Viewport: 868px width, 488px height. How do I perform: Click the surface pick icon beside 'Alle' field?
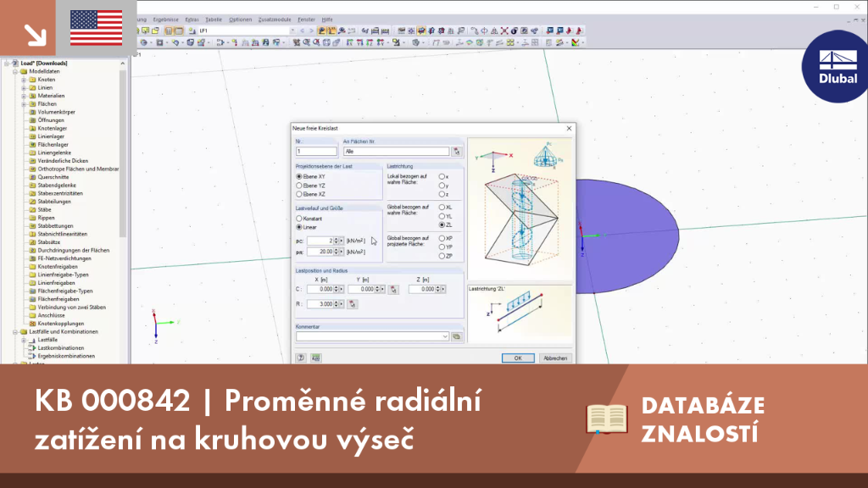tap(456, 152)
